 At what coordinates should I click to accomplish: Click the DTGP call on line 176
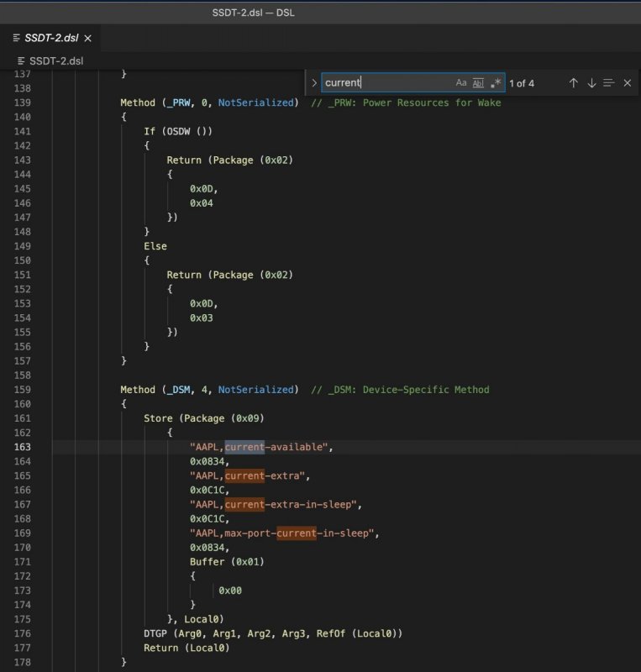point(158,633)
